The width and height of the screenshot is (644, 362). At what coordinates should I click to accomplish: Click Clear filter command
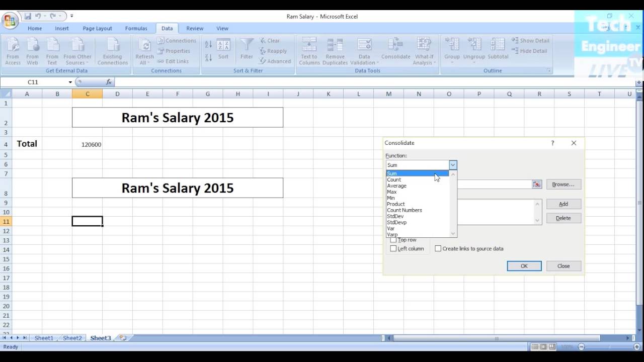click(270, 41)
